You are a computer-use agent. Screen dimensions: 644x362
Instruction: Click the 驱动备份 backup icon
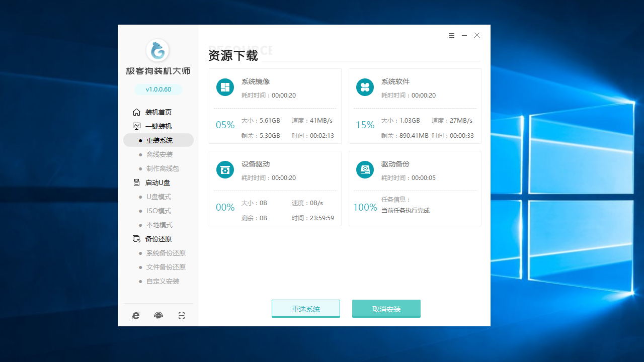tap(365, 169)
